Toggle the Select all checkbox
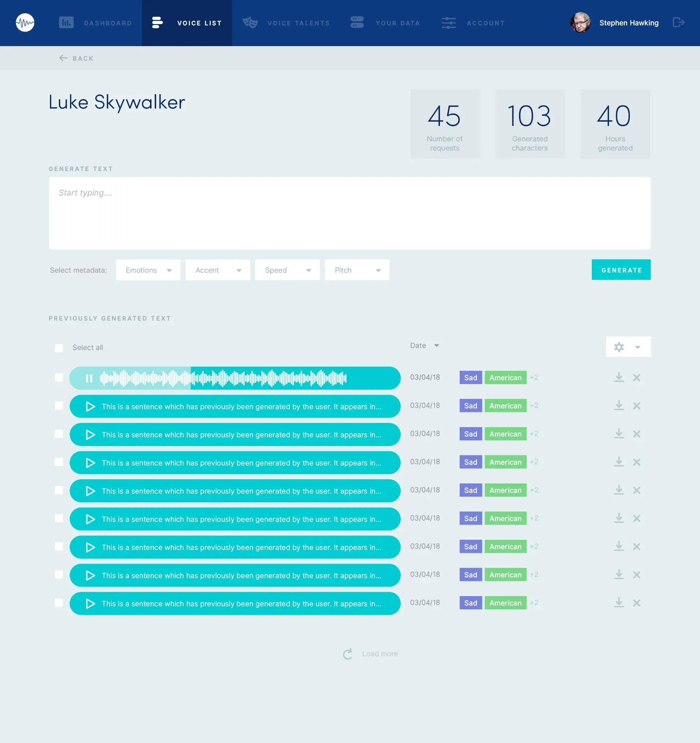Image resolution: width=700 pixels, height=743 pixels. [x=59, y=348]
